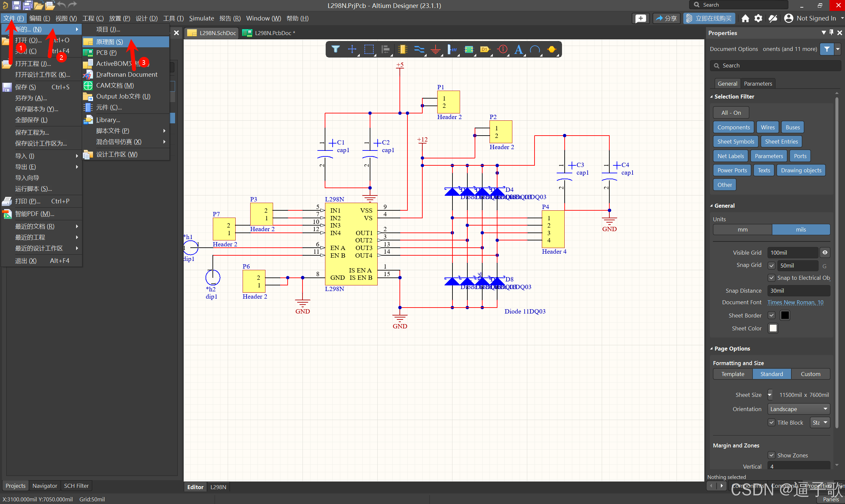This screenshot has height=504, width=845.
Task: Uncheck the Sheet Border checkbox
Action: click(x=771, y=315)
